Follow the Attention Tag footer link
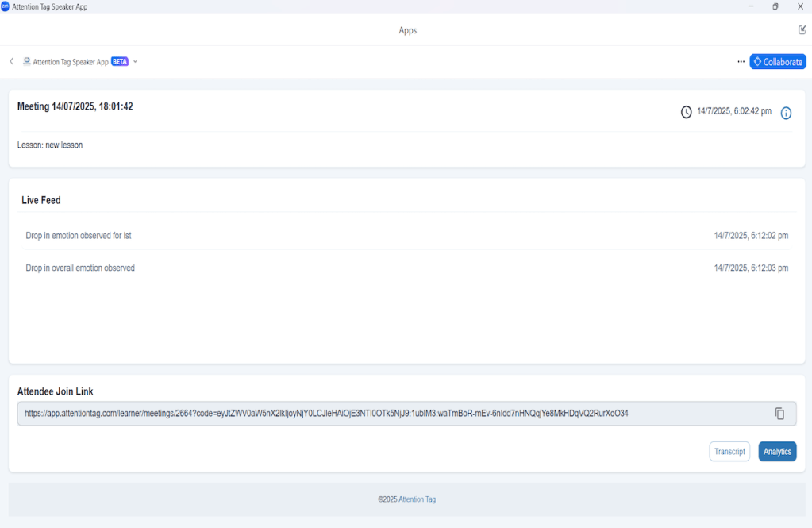The image size is (812, 528). tap(417, 499)
